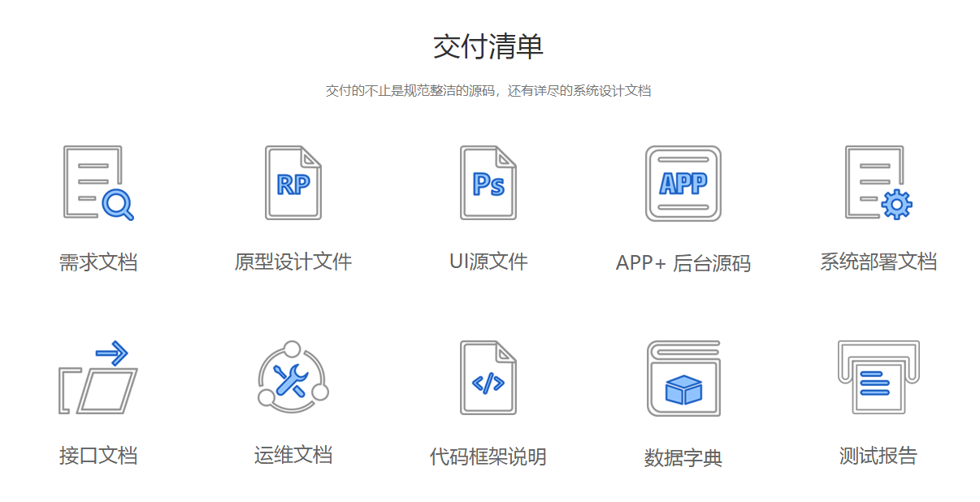Select the 代码框架说明 label

coord(488,457)
